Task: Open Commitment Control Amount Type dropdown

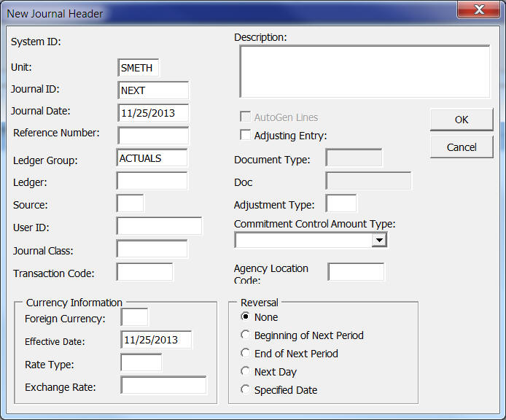Action: point(378,240)
